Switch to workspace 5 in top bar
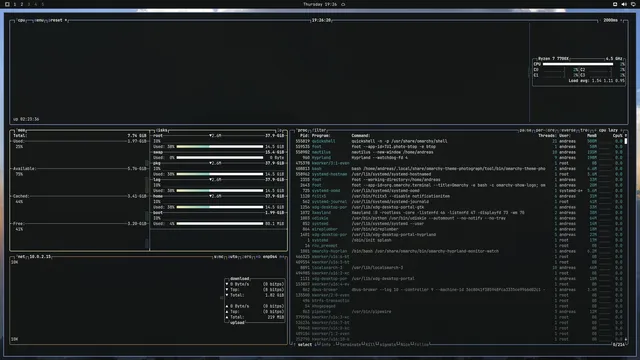The image size is (640, 360). [42, 4]
